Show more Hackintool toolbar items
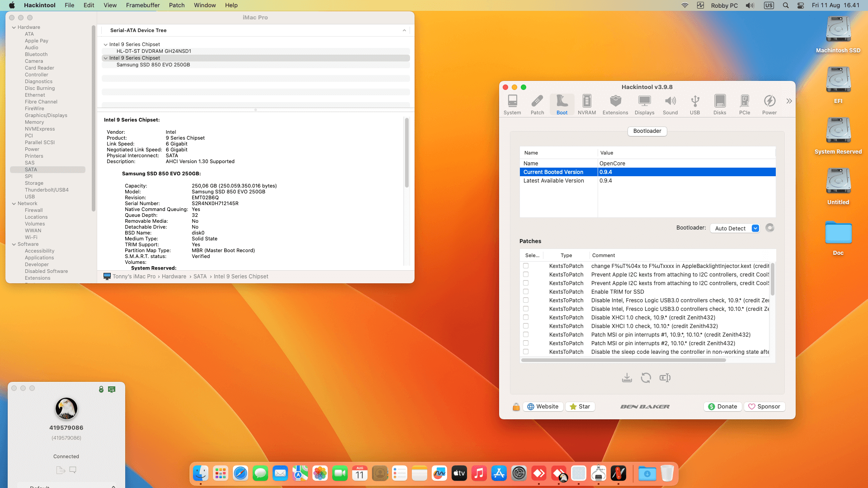Viewport: 868px width, 488px height. [x=789, y=101]
